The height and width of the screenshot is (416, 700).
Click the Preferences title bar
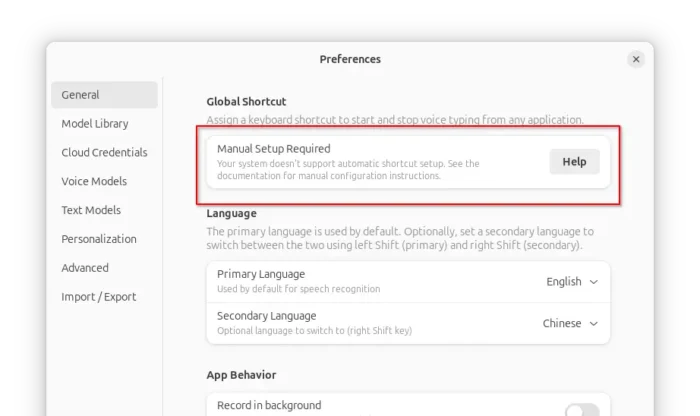pyautogui.click(x=350, y=59)
